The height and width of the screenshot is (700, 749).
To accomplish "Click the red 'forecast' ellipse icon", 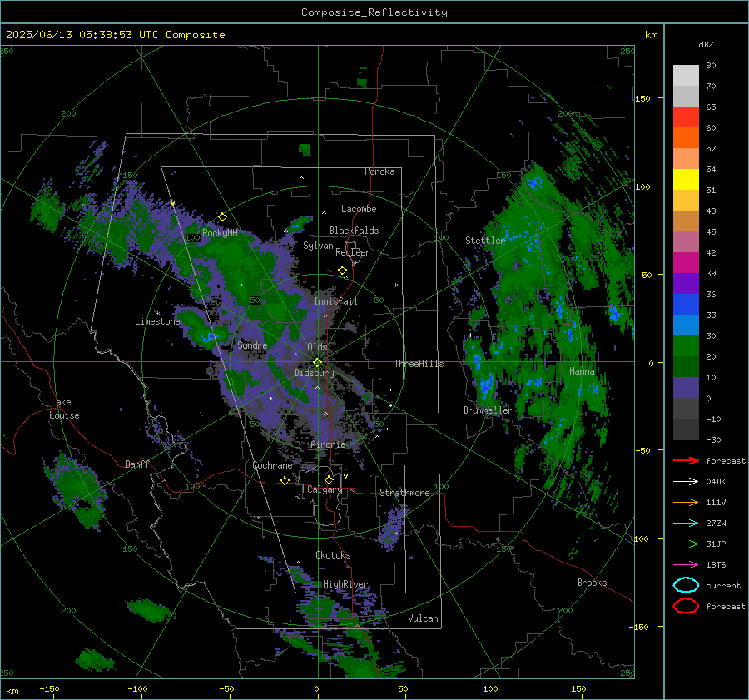I will pos(686,606).
